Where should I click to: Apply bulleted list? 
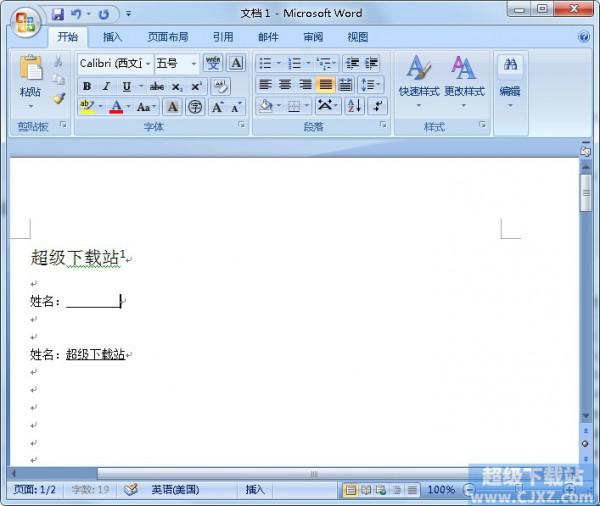tap(266, 63)
